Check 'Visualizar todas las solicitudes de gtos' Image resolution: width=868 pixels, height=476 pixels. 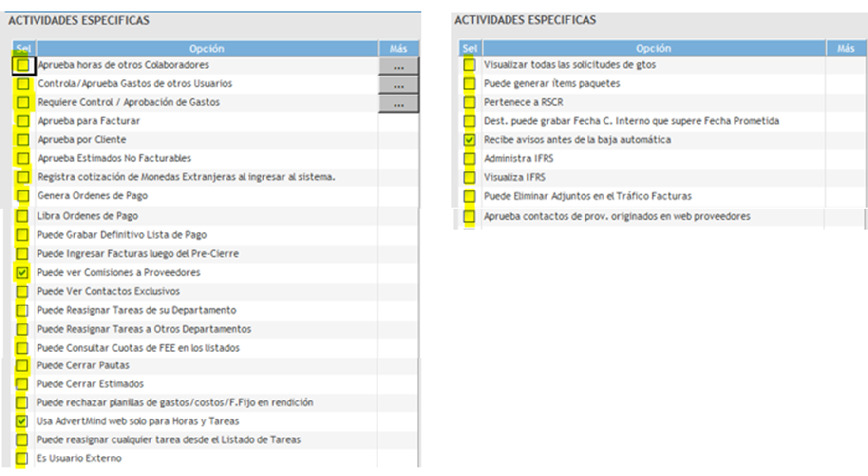[x=469, y=65]
